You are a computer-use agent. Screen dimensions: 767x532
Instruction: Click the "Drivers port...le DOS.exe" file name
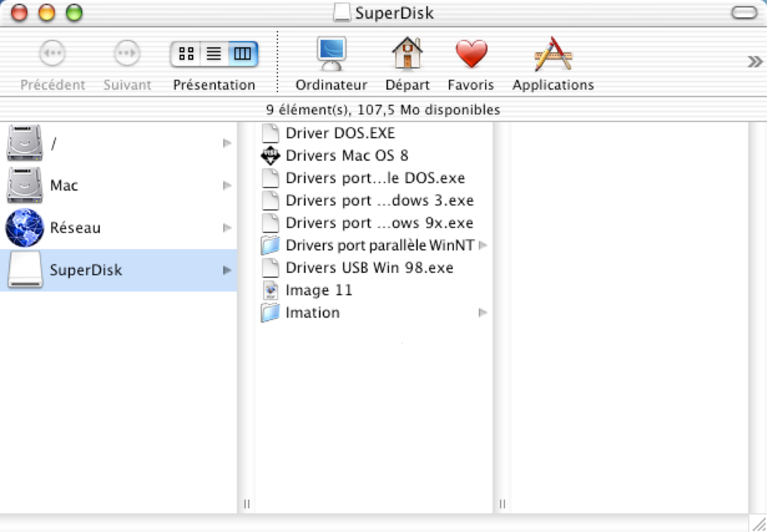click(376, 178)
